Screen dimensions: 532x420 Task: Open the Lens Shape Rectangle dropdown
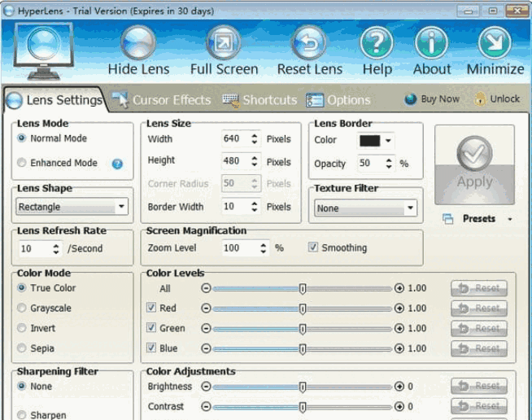tap(72, 207)
